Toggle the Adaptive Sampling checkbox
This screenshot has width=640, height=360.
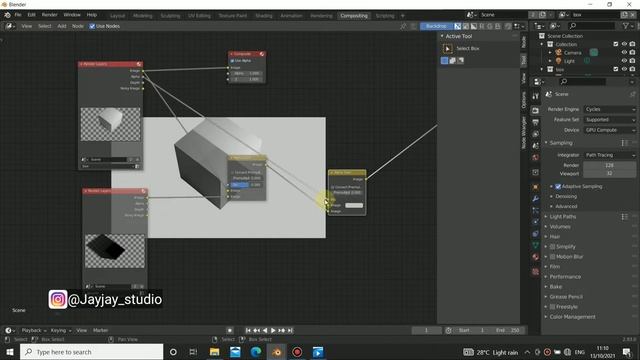pyautogui.click(x=558, y=187)
